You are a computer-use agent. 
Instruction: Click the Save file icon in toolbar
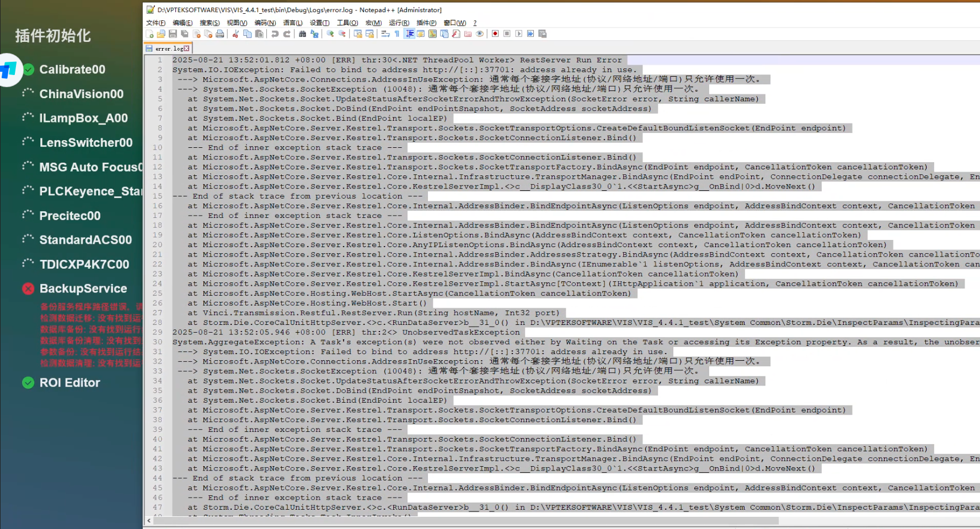[x=173, y=34]
